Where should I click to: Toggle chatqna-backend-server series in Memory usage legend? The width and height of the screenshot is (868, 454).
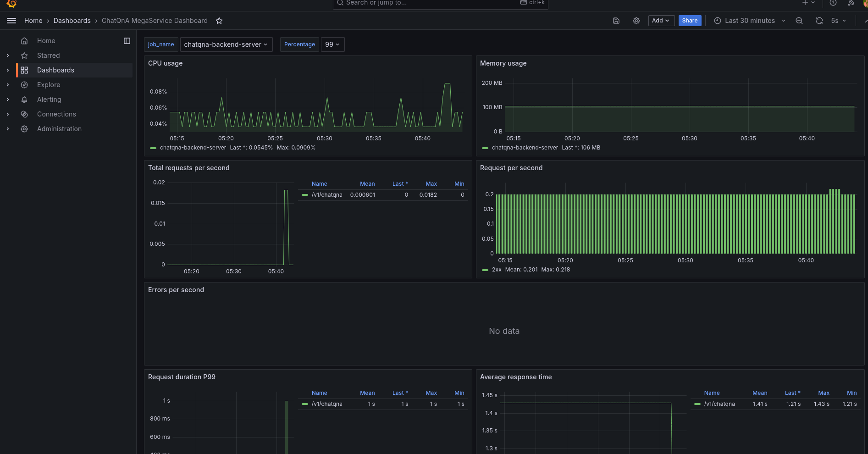[525, 148]
